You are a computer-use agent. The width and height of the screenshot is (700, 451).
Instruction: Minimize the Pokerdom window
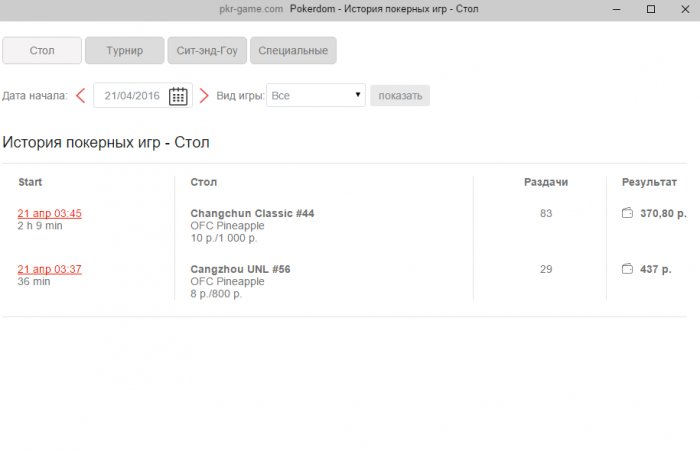617,9
